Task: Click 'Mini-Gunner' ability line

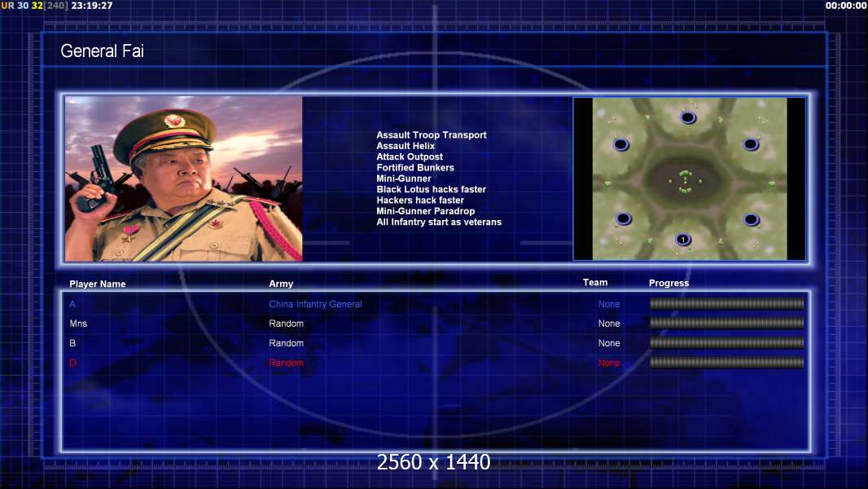Action: click(x=404, y=178)
